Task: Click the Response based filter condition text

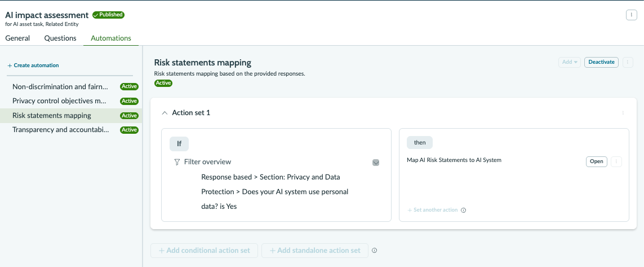Action: 275,192
